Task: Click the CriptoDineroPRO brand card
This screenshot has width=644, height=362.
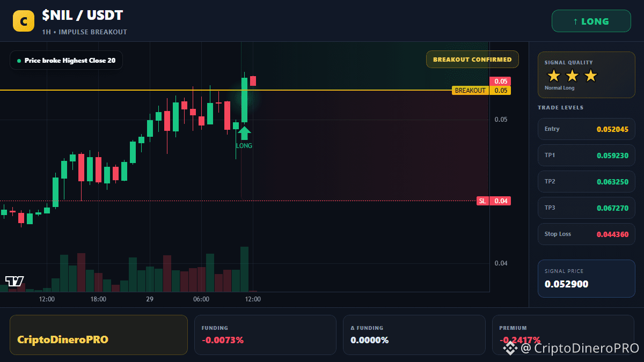Action: tap(99, 335)
